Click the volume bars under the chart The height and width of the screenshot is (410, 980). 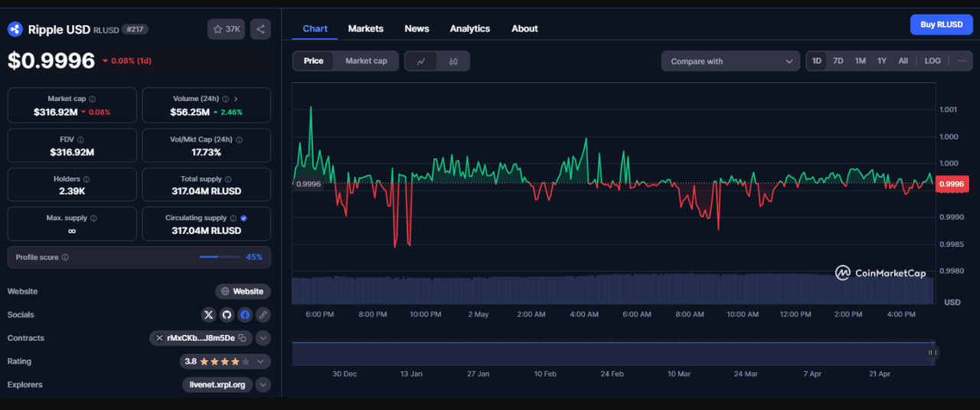pos(613,290)
